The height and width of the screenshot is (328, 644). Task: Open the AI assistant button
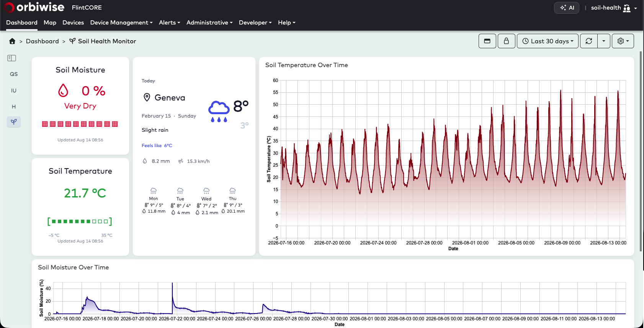pyautogui.click(x=567, y=8)
